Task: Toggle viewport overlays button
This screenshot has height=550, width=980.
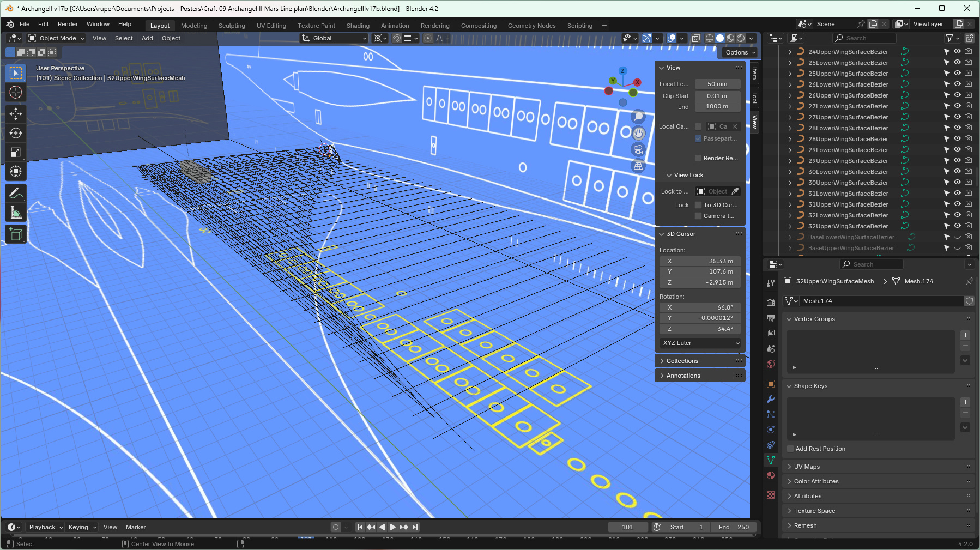Action: (672, 38)
